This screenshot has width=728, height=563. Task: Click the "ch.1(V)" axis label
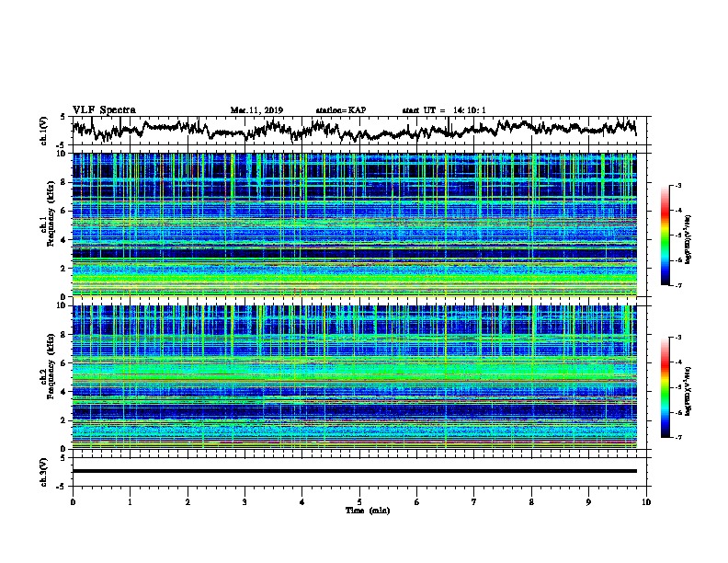click(x=44, y=131)
